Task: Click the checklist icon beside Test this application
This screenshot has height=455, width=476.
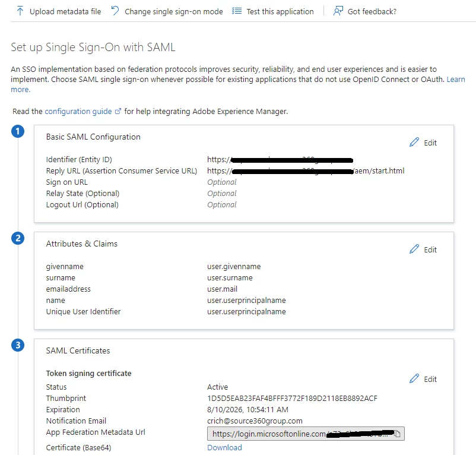Action: [x=237, y=11]
